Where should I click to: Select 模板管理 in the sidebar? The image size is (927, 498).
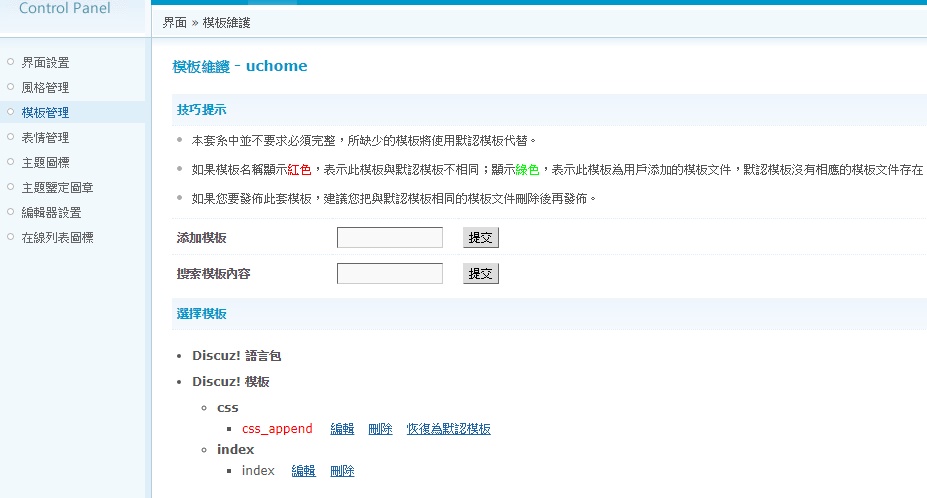coord(45,113)
